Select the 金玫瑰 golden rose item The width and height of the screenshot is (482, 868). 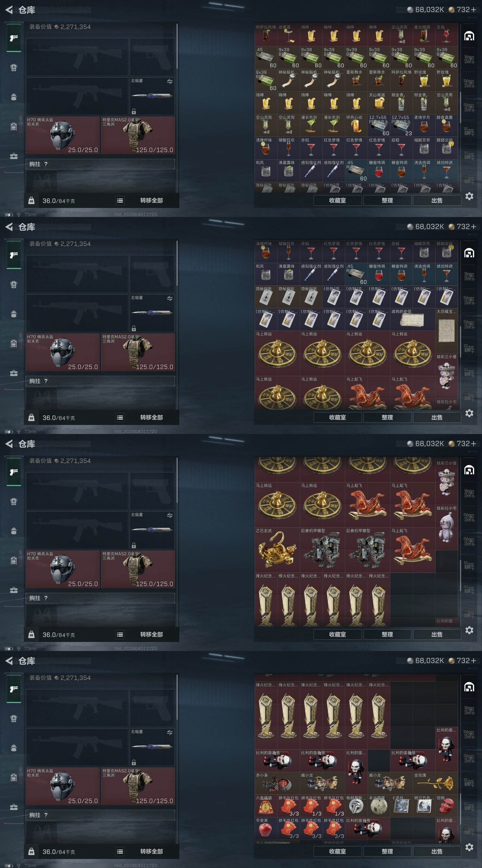[436, 783]
